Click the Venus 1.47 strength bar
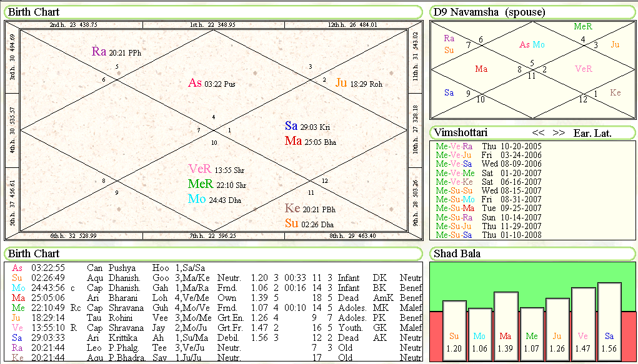This screenshot has width=638, height=364. point(583,324)
